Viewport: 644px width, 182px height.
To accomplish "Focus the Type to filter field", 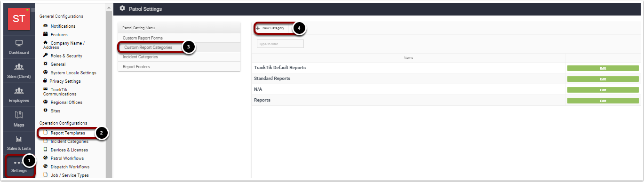I will click(x=280, y=44).
